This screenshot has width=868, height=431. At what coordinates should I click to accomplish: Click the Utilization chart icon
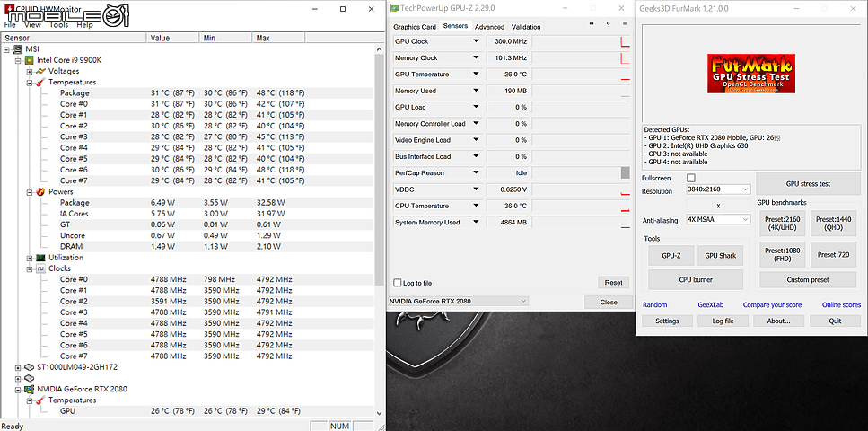click(x=41, y=258)
